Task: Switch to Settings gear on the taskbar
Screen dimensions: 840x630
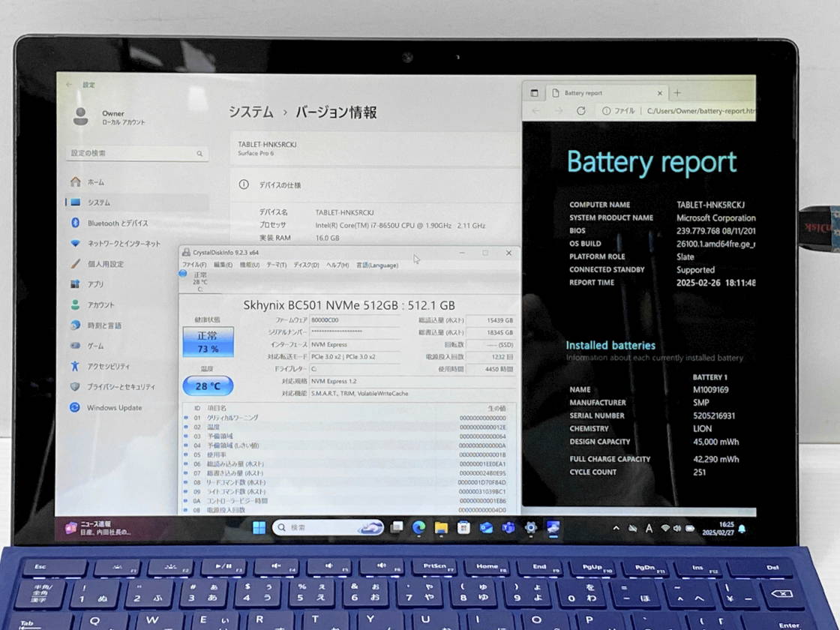Action: pos(530,528)
